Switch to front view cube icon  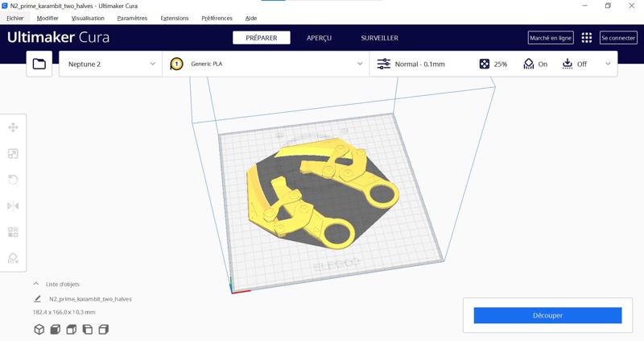pos(55,330)
